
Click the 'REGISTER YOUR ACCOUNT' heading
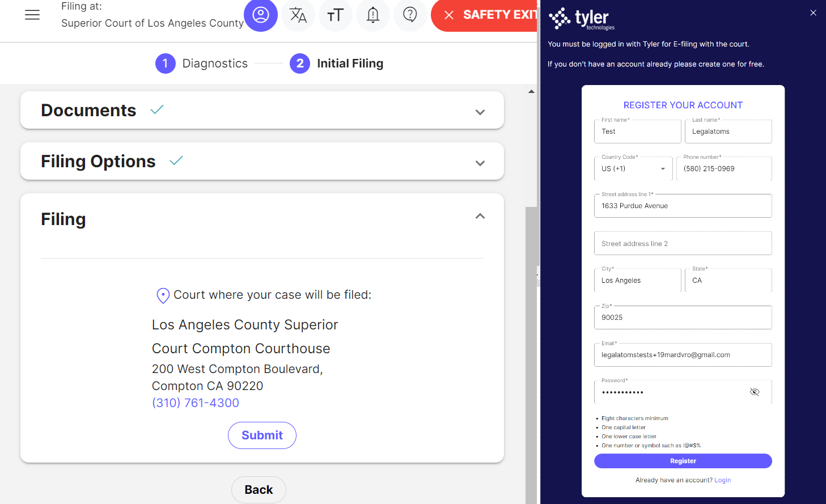[683, 105]
